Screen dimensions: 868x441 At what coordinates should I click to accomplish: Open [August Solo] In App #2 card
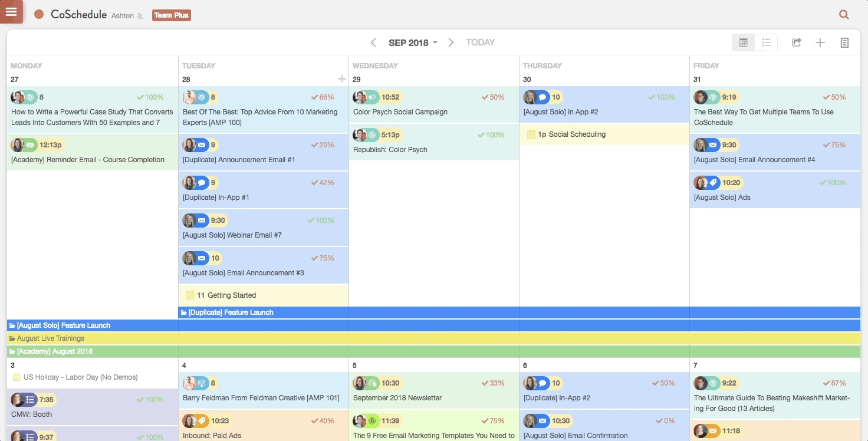pyautogui.click(x=604, y=104)
